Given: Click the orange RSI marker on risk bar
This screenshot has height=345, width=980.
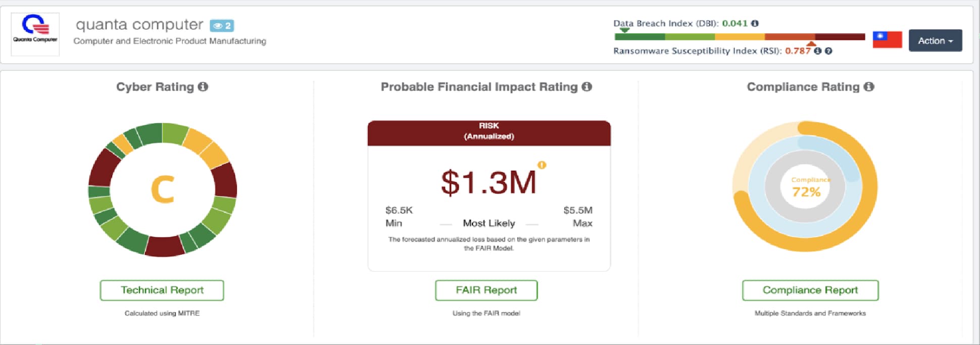Looking at the screenshot, I should 811,44.
